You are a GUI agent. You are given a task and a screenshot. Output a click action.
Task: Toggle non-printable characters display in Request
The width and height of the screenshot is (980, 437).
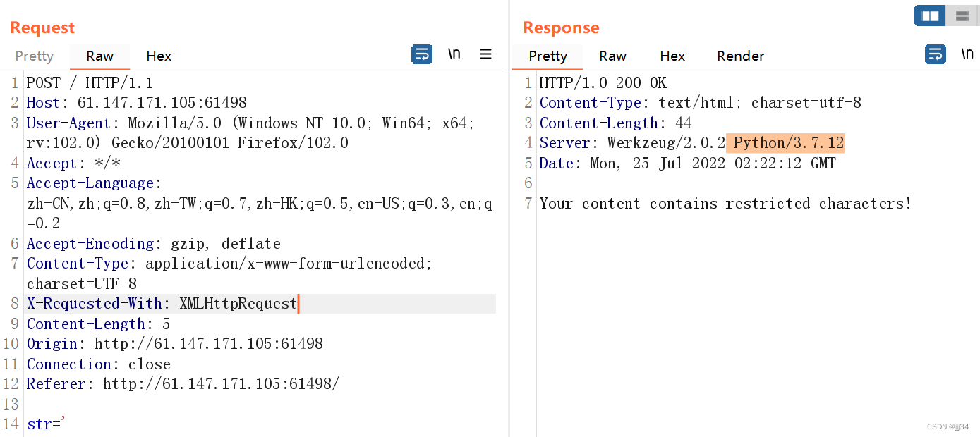click(x=454, y=54)
